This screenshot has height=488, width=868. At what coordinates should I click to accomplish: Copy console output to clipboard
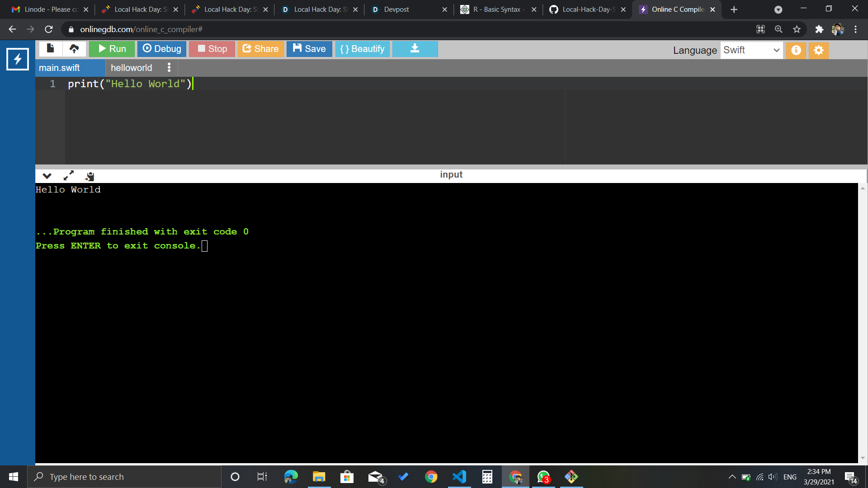(x=89, y=176)
